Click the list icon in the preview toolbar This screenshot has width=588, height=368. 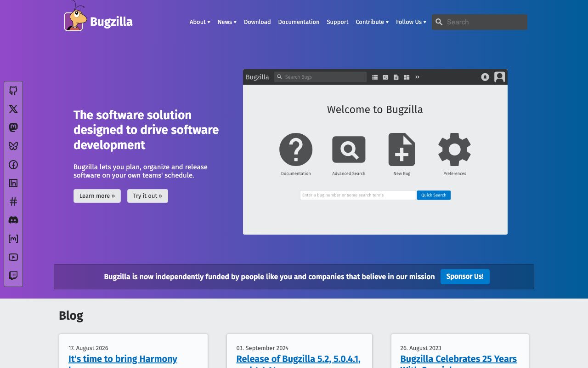(x=375, y=77)
